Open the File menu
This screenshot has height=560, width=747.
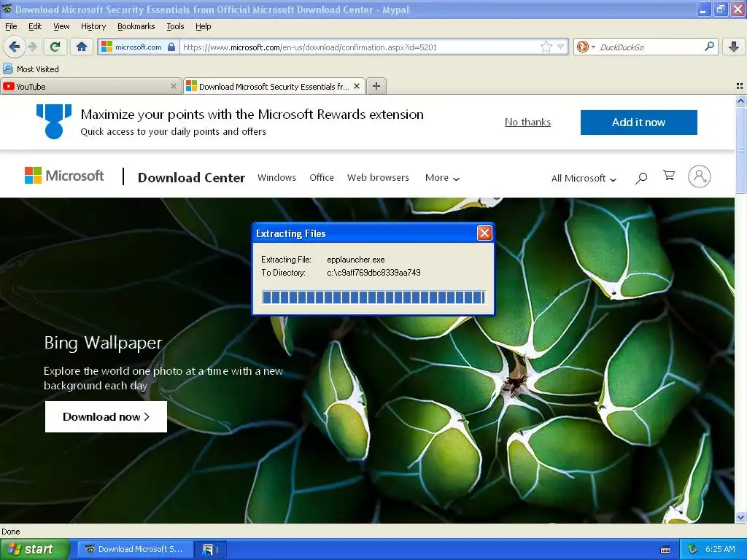click(11, 26)
